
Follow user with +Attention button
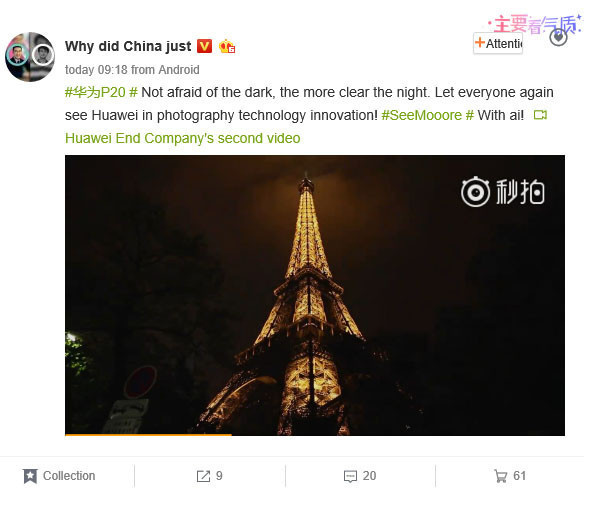(x=498, y=43)
